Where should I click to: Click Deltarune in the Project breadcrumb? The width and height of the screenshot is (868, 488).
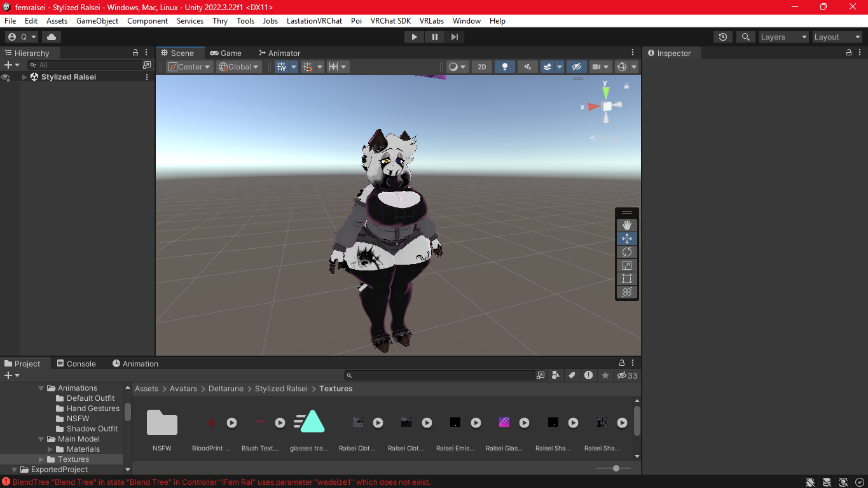point(226,389)
